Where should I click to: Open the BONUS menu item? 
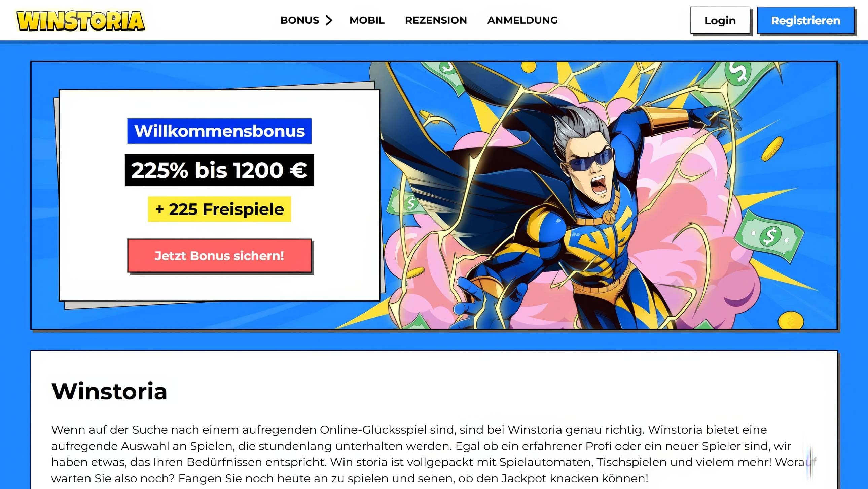299,20
